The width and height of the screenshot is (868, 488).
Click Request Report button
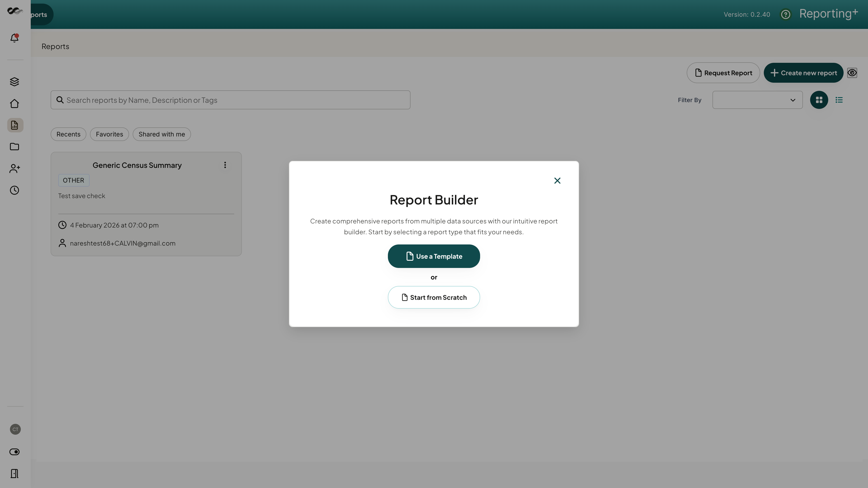pos(723,73)
